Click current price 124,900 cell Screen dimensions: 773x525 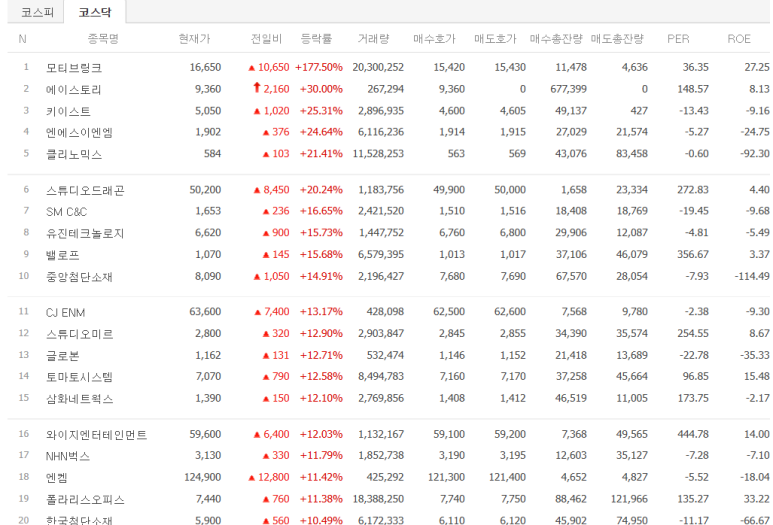(x=203, y=477)
